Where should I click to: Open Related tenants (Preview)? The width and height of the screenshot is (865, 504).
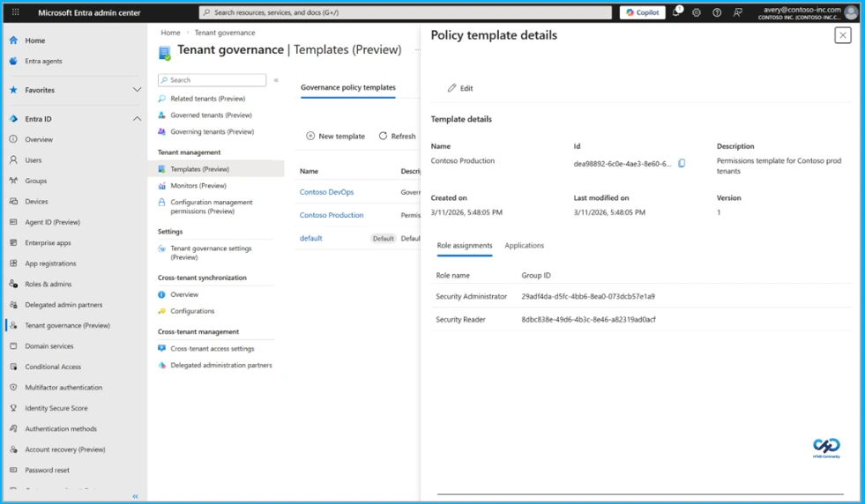pyautogui.click(x=207, y=99)
